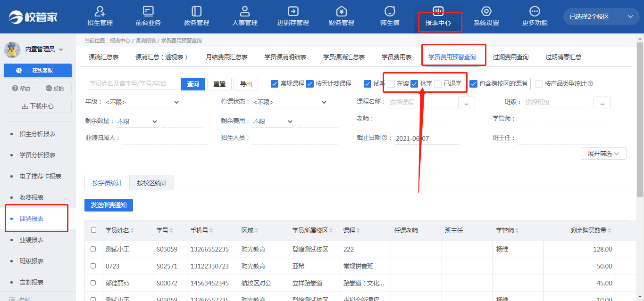Viewport: 644px width, 301px height.
Task: Click help icon next to 按产品类型统计
Action: pos(590,84)
